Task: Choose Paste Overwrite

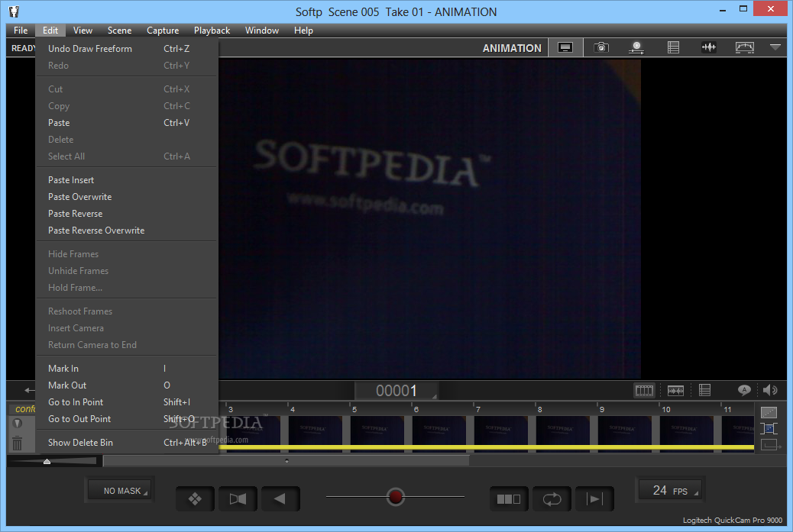Action: pos(127,196)
